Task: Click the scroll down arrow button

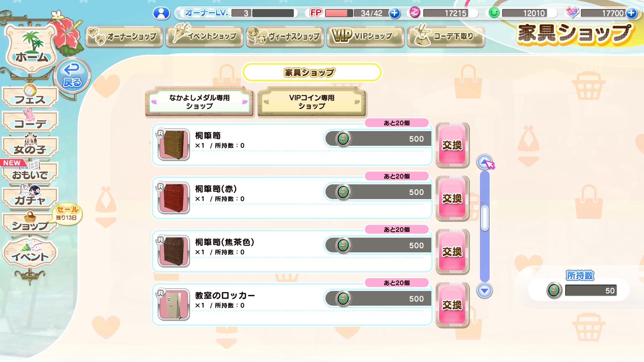Action: [x=484, y=291]
